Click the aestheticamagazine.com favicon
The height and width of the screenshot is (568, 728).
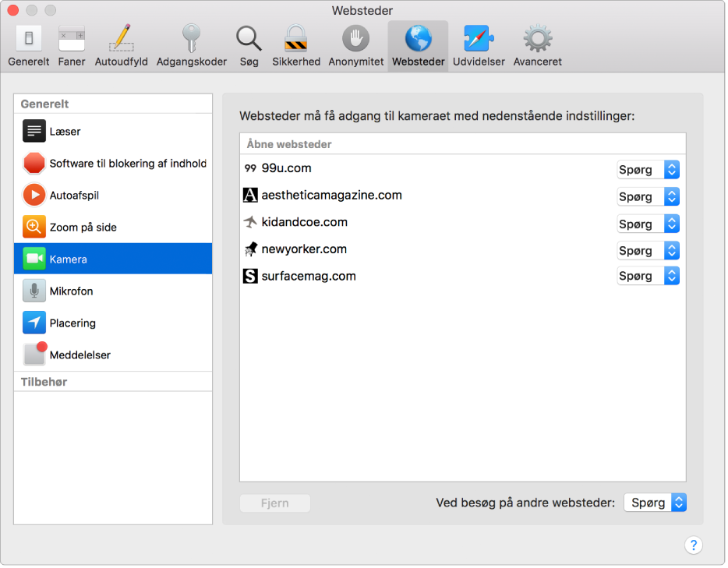tap(250, 196)
